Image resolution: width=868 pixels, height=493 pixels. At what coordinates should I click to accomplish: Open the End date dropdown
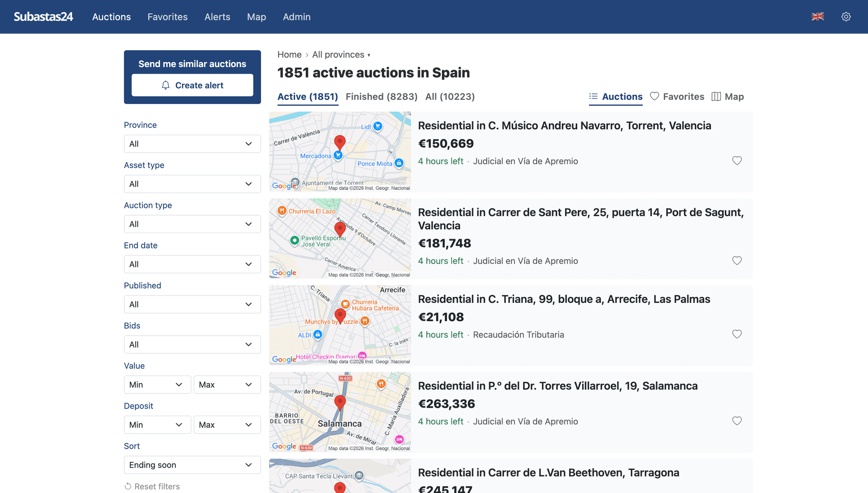pos(192,264)
